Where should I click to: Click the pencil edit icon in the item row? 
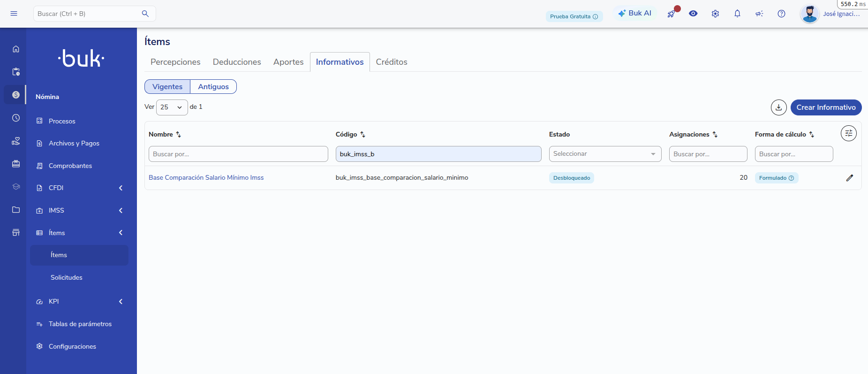click(849, 178)
